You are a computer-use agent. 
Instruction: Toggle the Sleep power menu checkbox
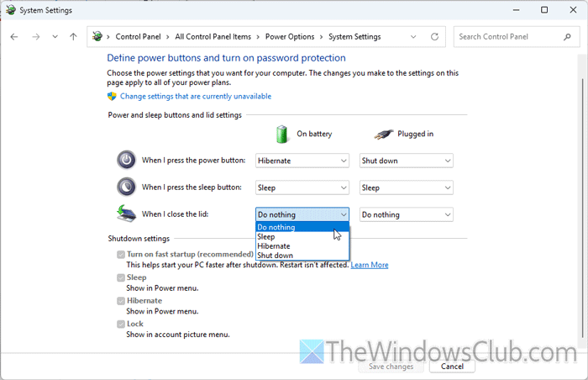point(121,278)
